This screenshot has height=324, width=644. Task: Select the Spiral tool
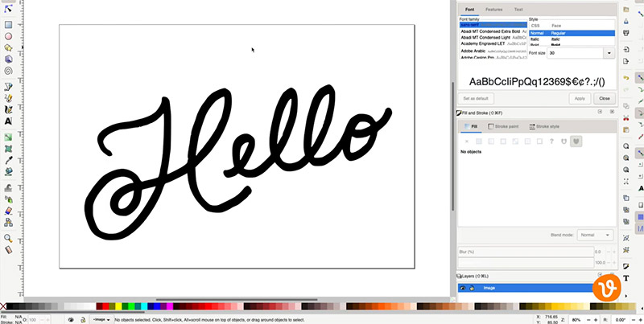click(8, 71)
